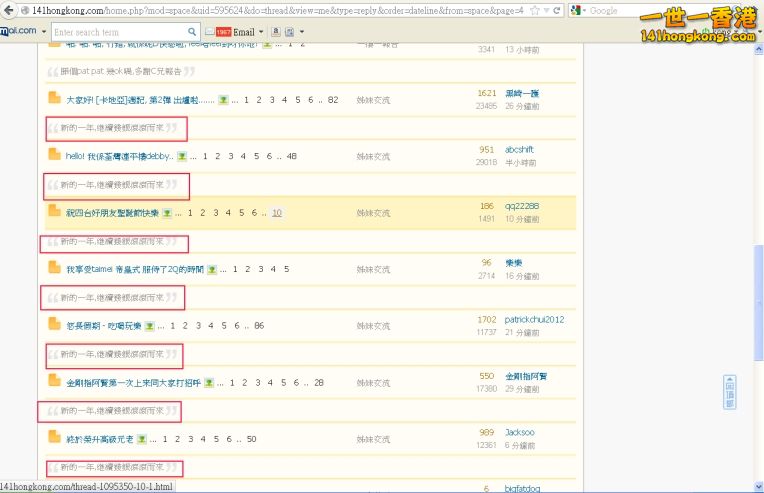This screenshot has width=764, height=493.
Task: Open page 28 of the 金剛指阿賢 thread
Action: pyautogui.click(x=319, y=382)
